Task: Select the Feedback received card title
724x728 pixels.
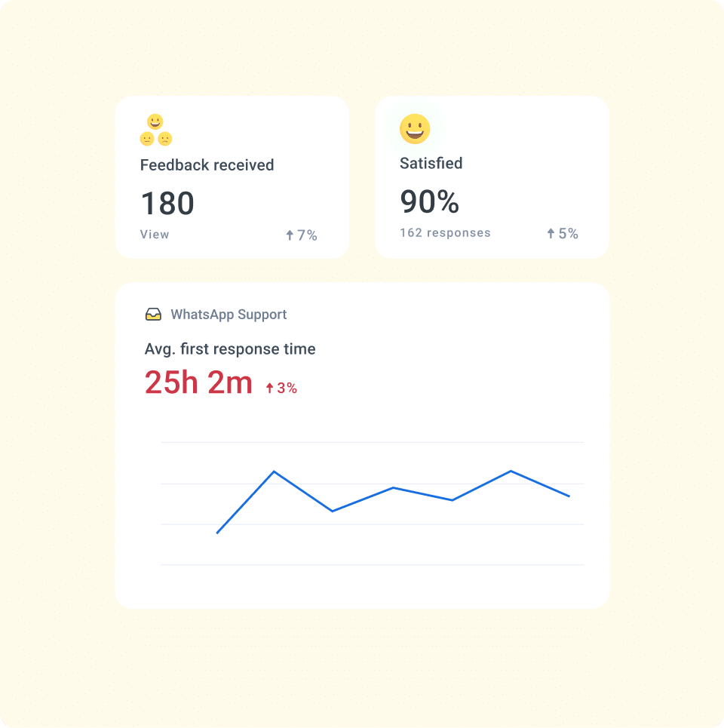Action: [207, 165]
